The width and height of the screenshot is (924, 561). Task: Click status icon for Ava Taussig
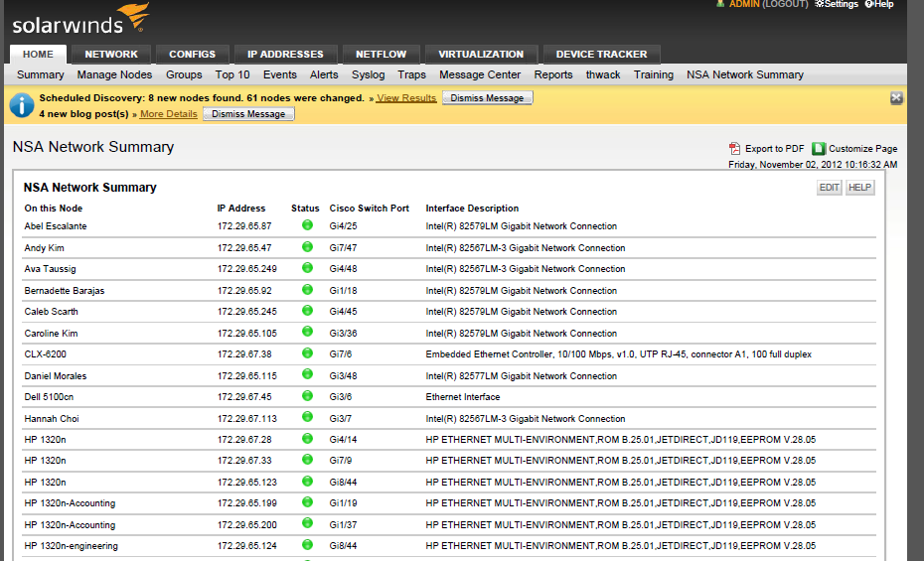click(307, 268)
